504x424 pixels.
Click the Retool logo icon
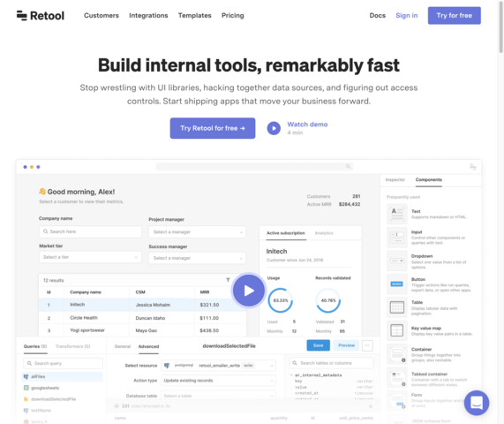22,15
